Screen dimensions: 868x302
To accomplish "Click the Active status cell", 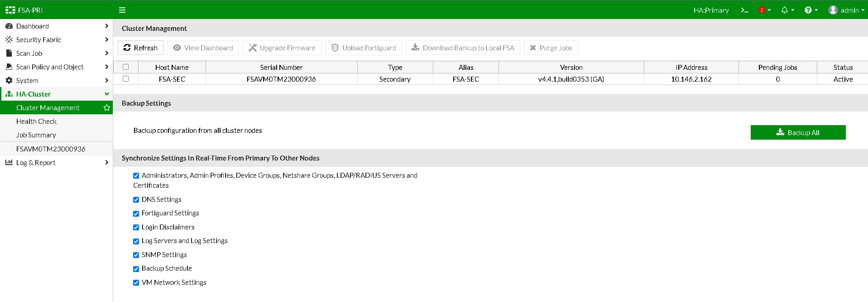I will coord(843,79).
